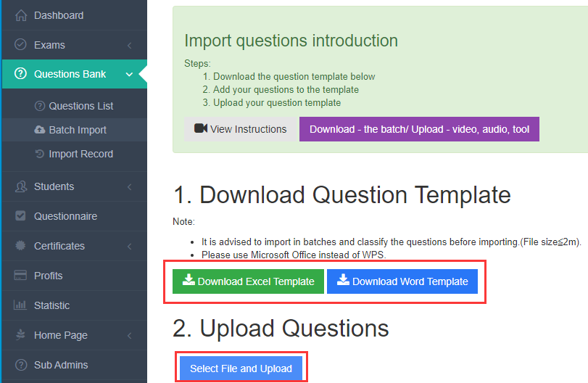Open Dashboard in the sidebar
The height and width of the screenshot is (383, 588).
pyautogui.click(x=74, y=15)
